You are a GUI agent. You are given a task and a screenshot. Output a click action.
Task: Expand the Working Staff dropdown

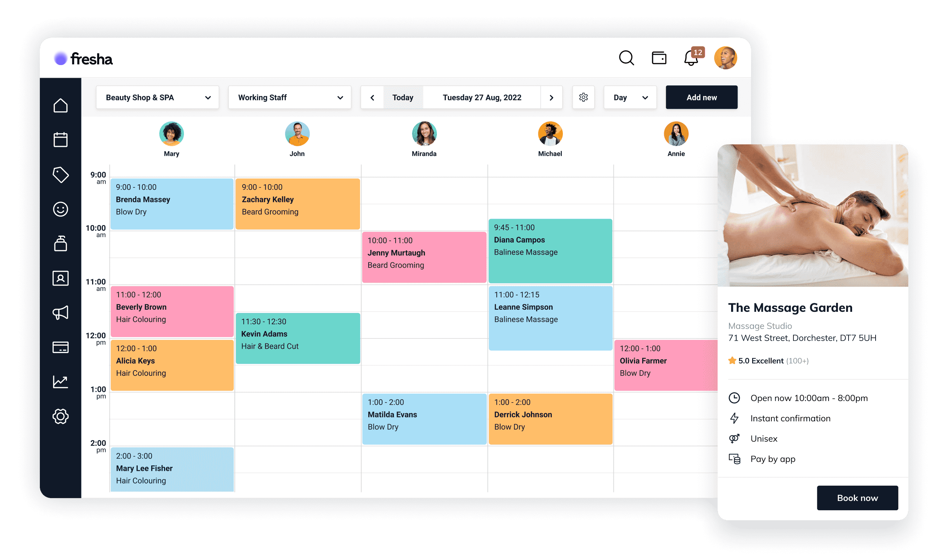290,97
